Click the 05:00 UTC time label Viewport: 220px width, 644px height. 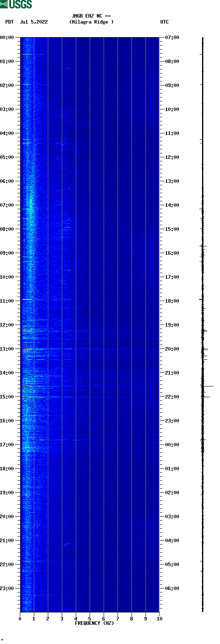172,565
